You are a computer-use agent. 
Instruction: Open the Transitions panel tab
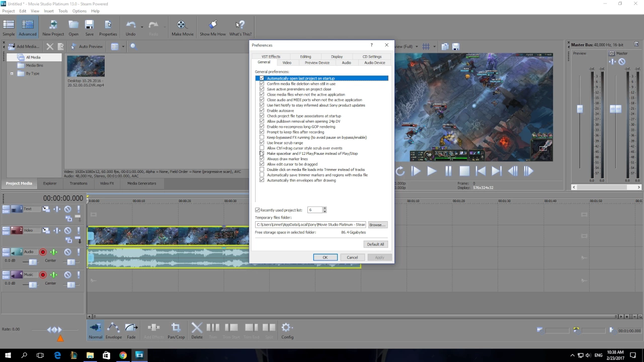(x=78, y=184)
